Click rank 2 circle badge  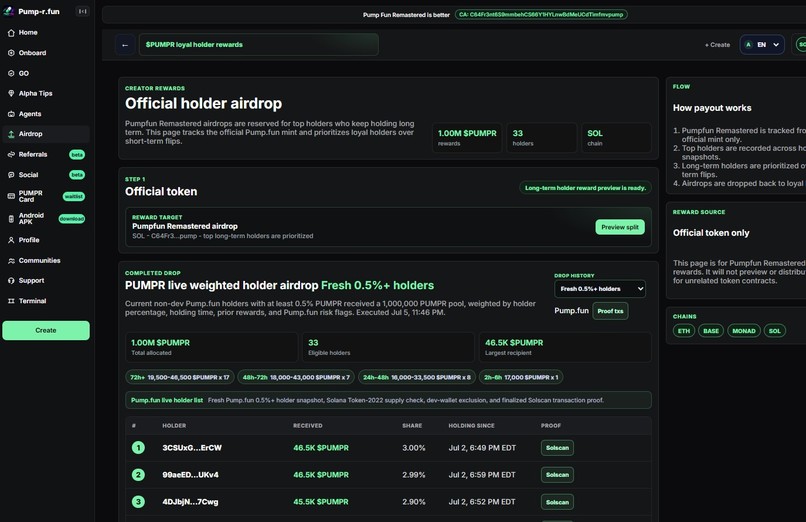(138, 475)
